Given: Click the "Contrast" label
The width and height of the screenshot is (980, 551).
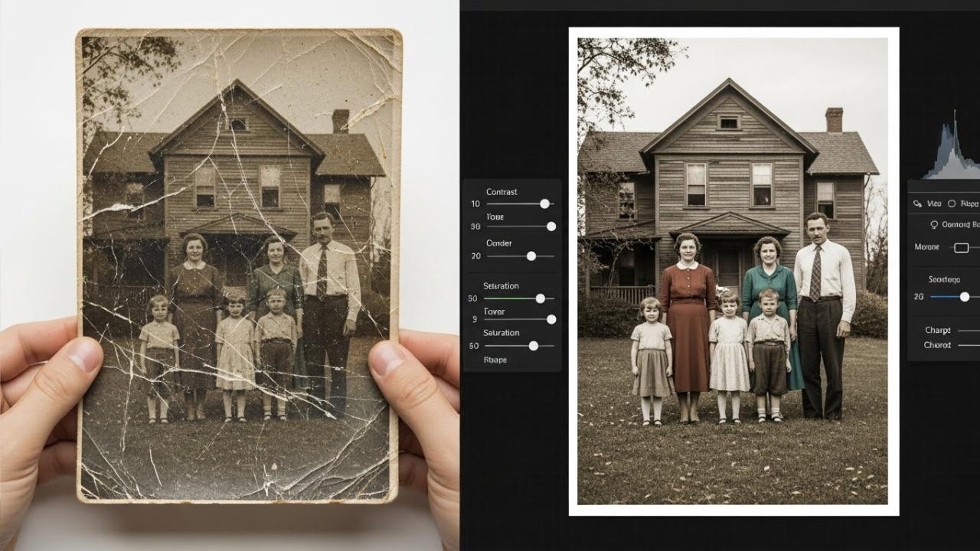Looking at the screenshot, I should (x=501, y=192).
